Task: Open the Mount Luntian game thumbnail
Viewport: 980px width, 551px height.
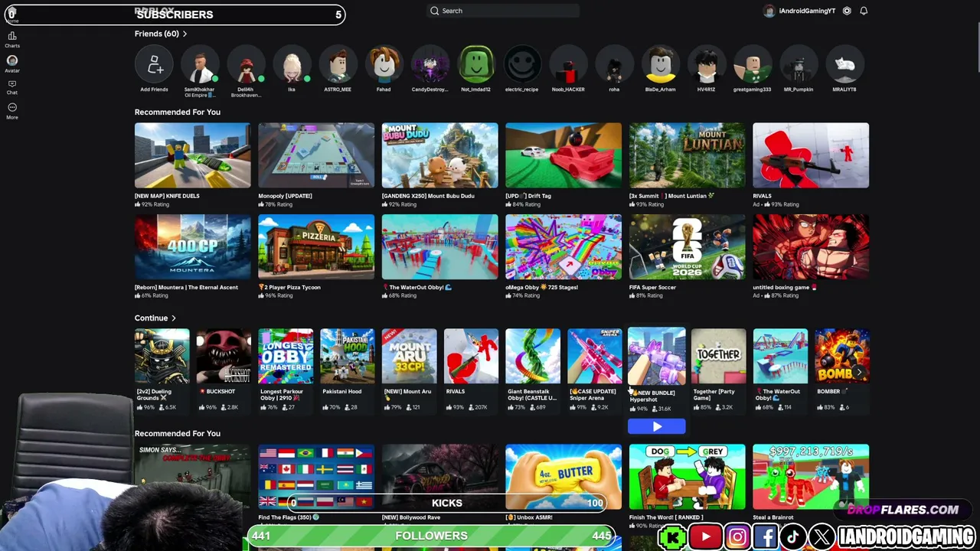Action: [x=687, y=155]
